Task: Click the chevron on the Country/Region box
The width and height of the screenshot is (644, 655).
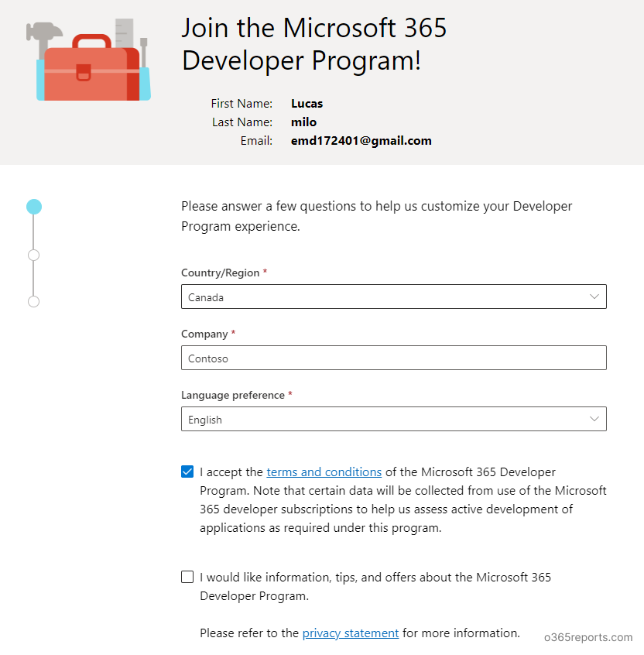Action: pos(594,297)
